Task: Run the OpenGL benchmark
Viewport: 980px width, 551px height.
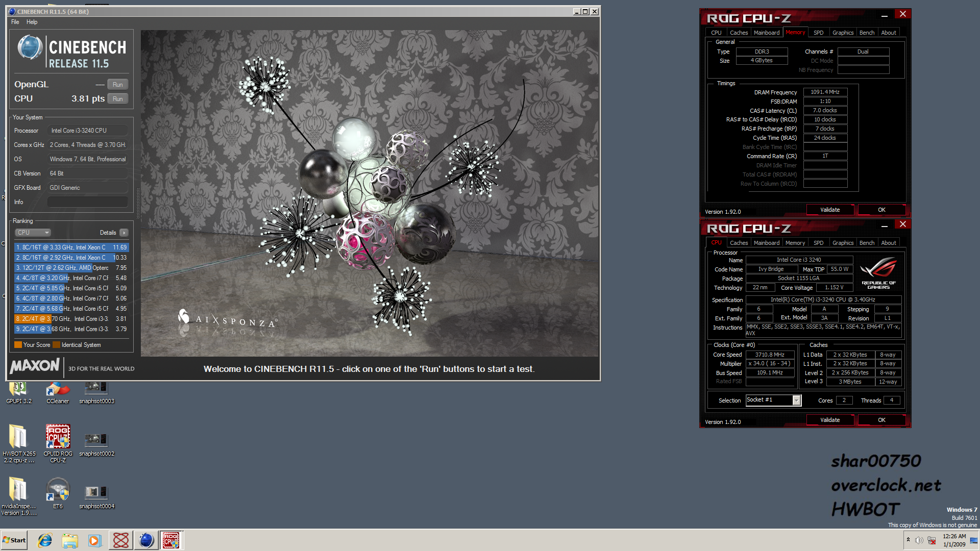Action: tap(118, 85)
